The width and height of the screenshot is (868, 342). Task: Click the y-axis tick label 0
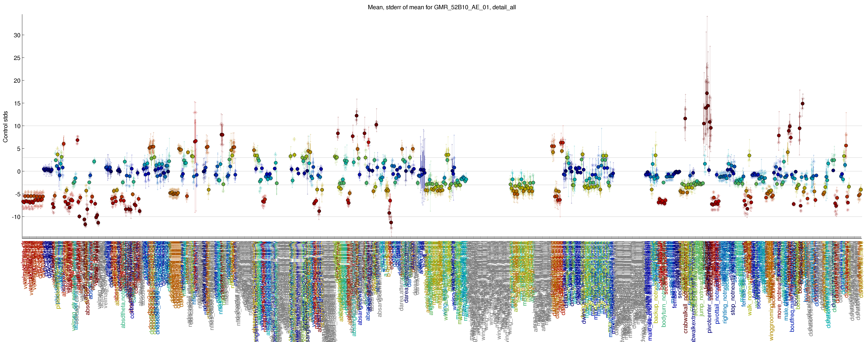pos(19,171)
